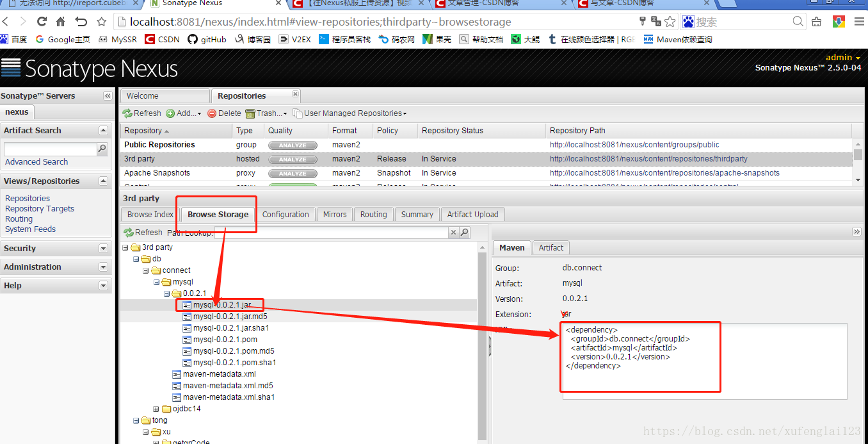This screenshot has width=868, height=444.
Task: Click the browser address bar
Action: tap(378, 22)
